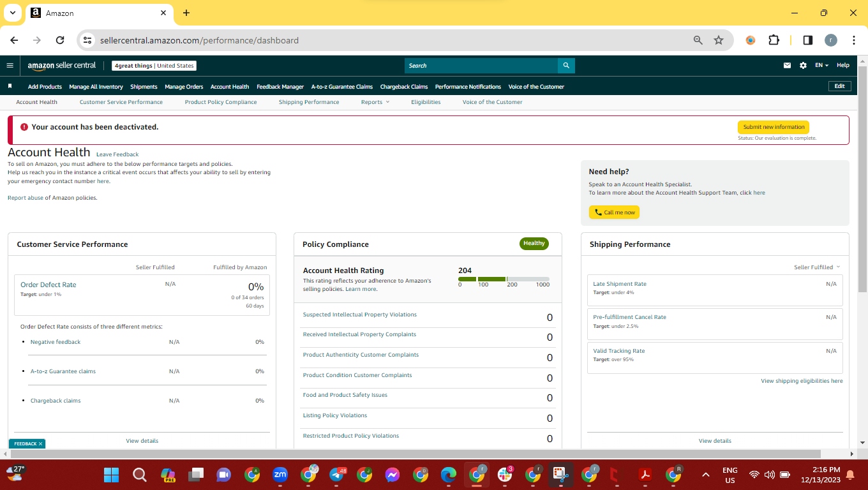Open the tab search chevron in Chrome
The image size is (868, 490).
(x=13, y=13)
